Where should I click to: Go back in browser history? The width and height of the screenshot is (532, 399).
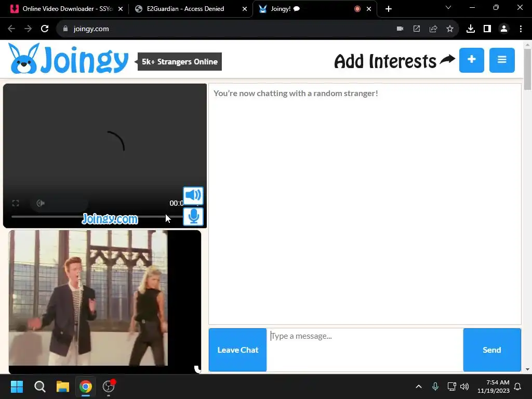pyautogui.click(x=11, y=29)
